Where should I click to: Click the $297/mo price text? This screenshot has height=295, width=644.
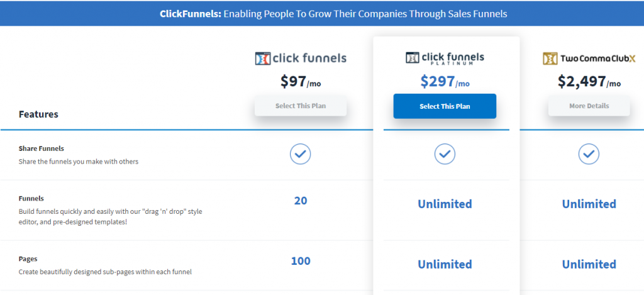pos(445,82)
